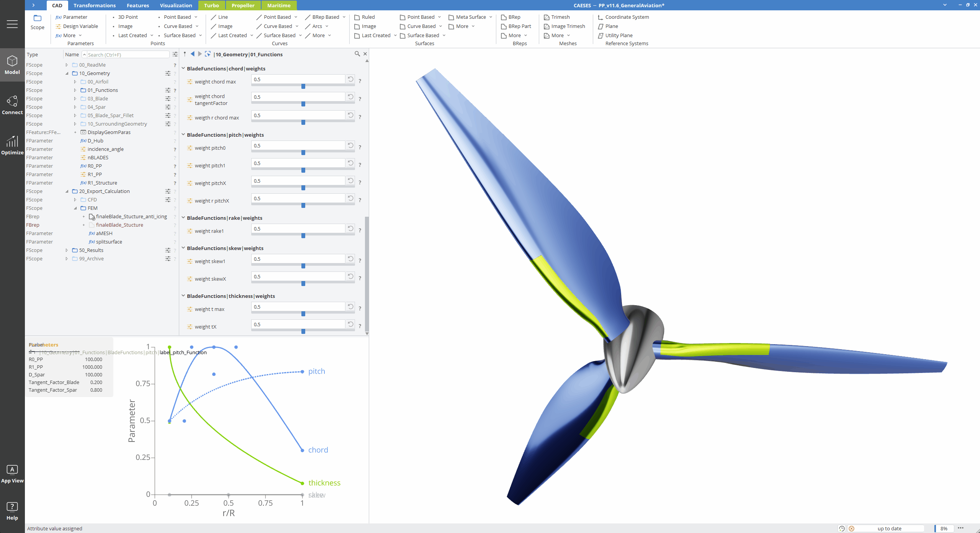Toggle settings of 10_Geometry scope
Viewport: 980px width, 533px height.
[x=168, y=73]
